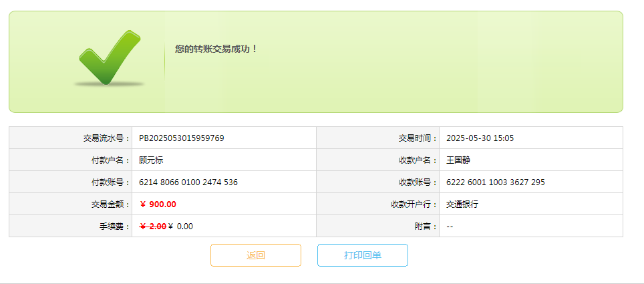The width and height of the screenshot is (644, 284).
Task: Click payee name 王国静
Action: pos(458,160)
